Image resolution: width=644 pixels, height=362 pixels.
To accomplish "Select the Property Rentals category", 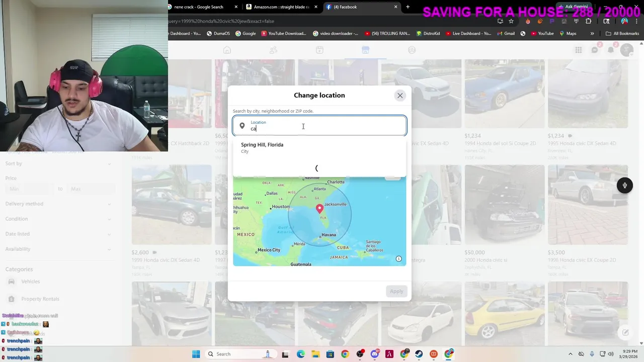I will (58, 299).
